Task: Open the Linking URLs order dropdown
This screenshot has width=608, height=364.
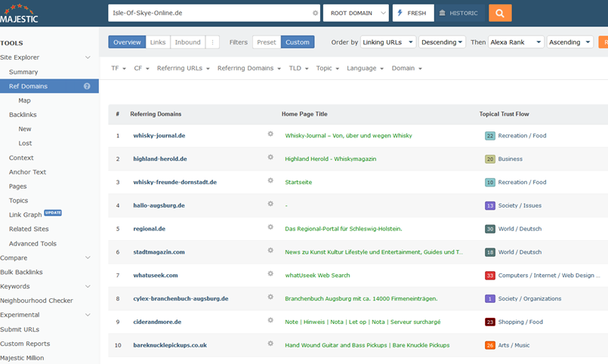Action: [x=388, y=42]
